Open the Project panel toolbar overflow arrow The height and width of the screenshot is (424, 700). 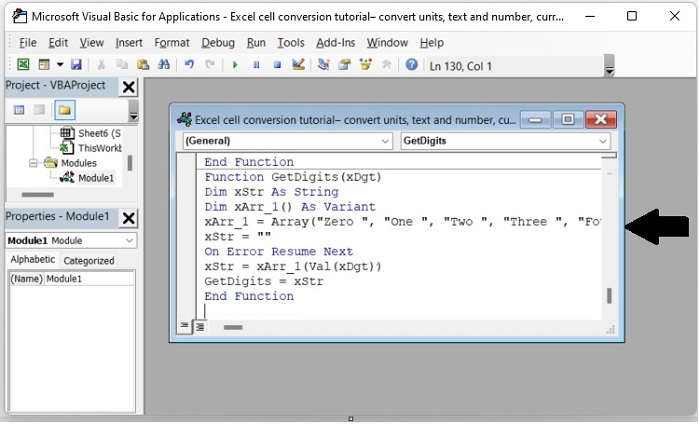[133, 111]
